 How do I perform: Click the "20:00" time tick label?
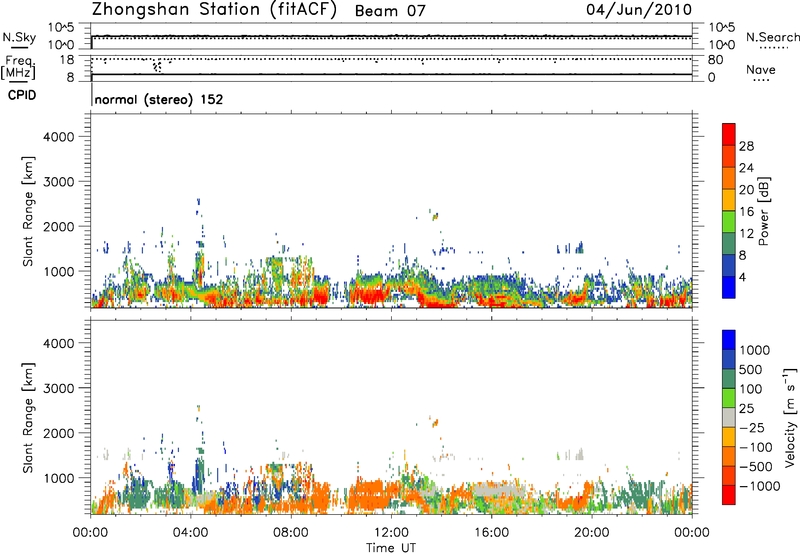(x=591, y=533)
